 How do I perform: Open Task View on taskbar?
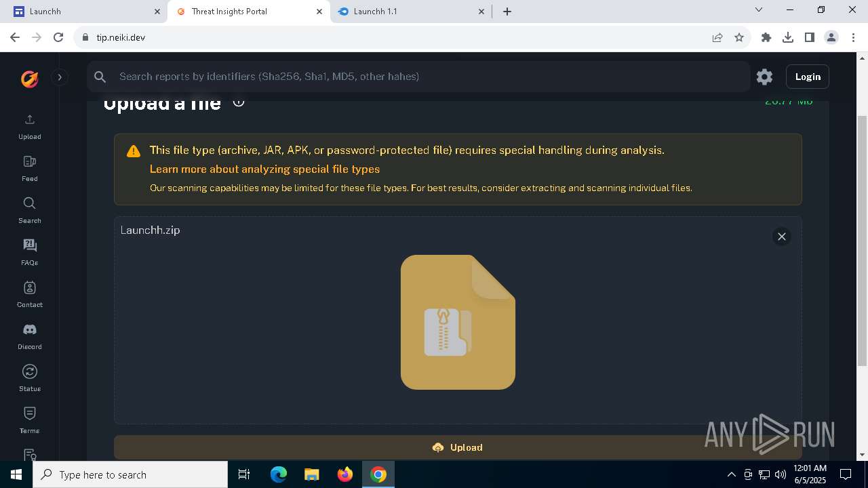coord(244,474)
